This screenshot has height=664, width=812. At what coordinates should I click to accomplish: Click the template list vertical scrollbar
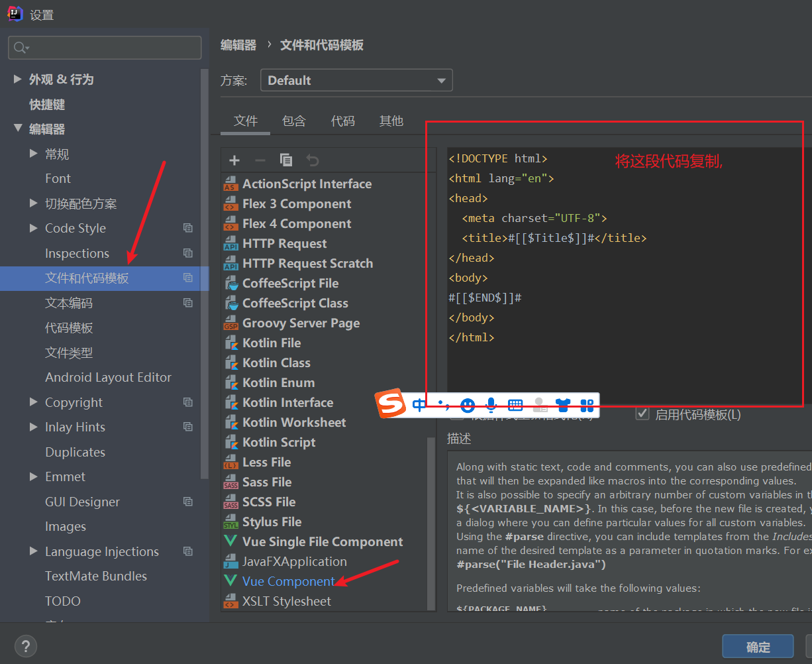[x=432, y=524]
